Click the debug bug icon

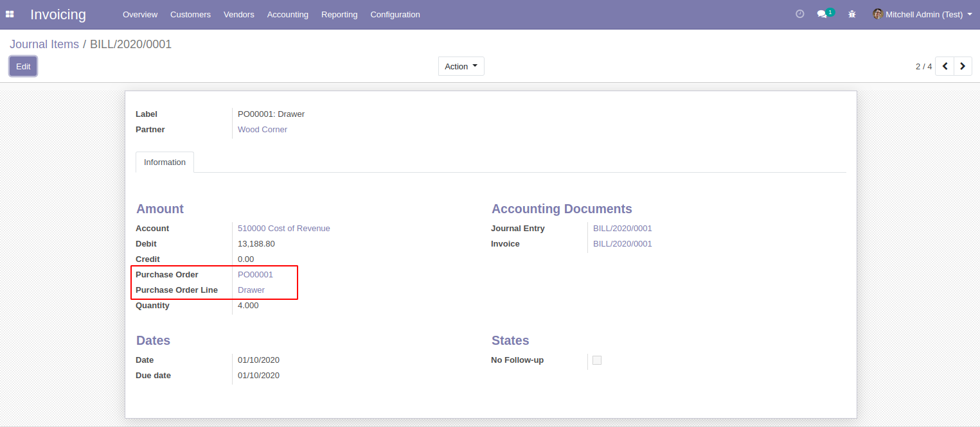[851, 13]
